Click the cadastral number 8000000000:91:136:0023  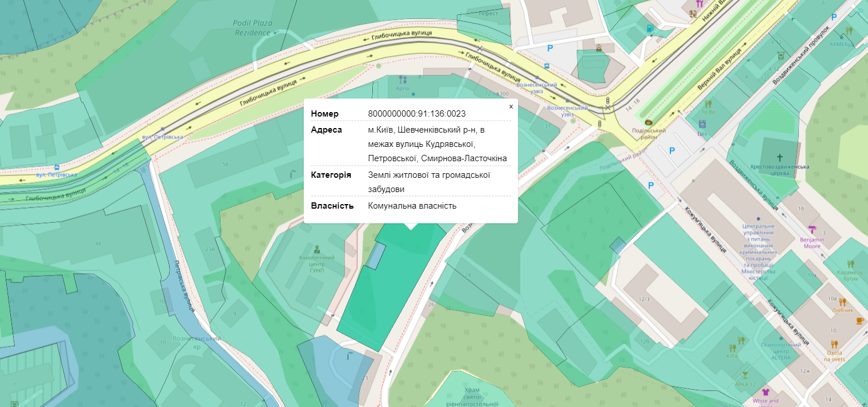(417, 113)
